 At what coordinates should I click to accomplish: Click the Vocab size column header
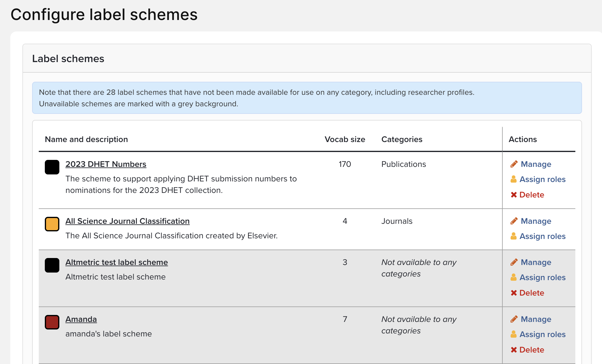tap(345, 139)
